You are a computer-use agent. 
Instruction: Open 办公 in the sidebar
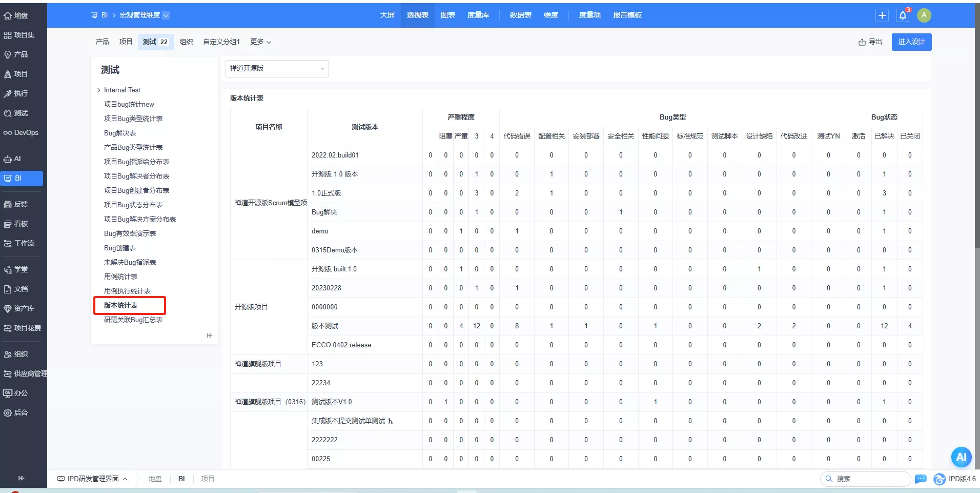(16, 393)
